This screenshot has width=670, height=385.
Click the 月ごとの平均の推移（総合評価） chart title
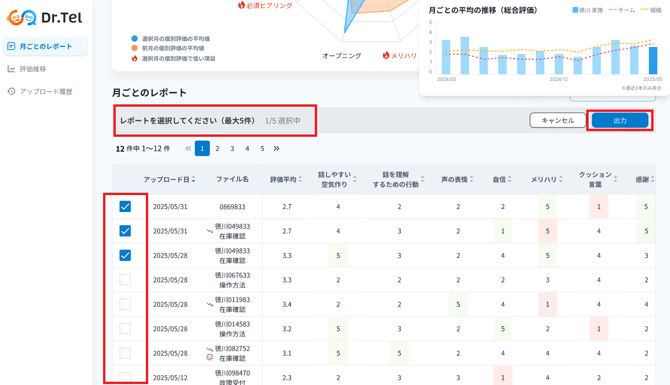pyautogui.click(x=483, y=10)
